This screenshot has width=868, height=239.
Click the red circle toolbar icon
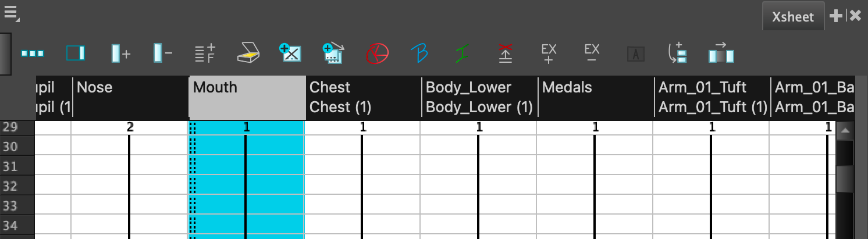click(376, 53)
